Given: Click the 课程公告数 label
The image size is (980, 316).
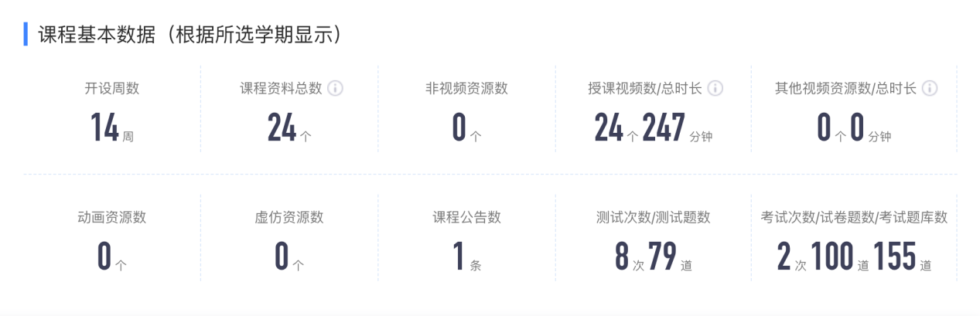Looking at the screenshot, I should coord(466,217).
